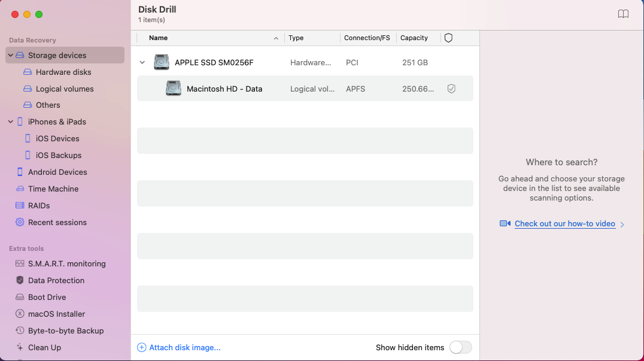This screenshot has height=361, width=644.
Task: Open the Time Machine section
Action: coord(53,189)
